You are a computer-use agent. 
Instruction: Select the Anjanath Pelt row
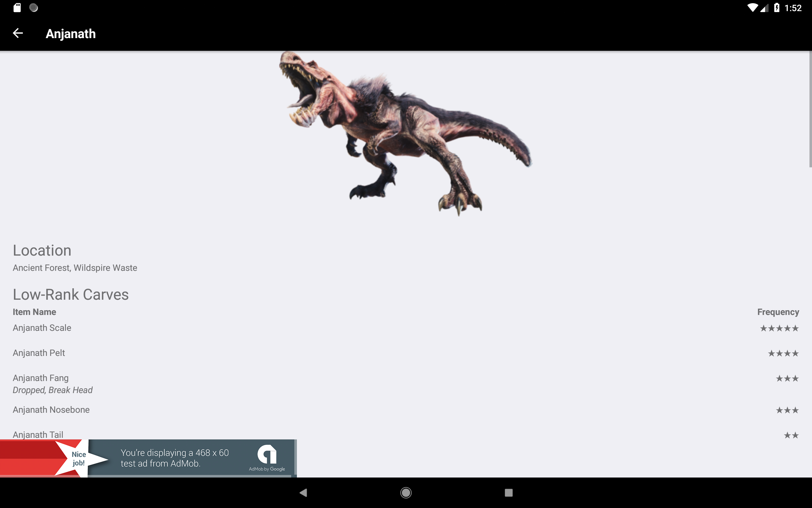pyautogui.click(x=406, y=353)
